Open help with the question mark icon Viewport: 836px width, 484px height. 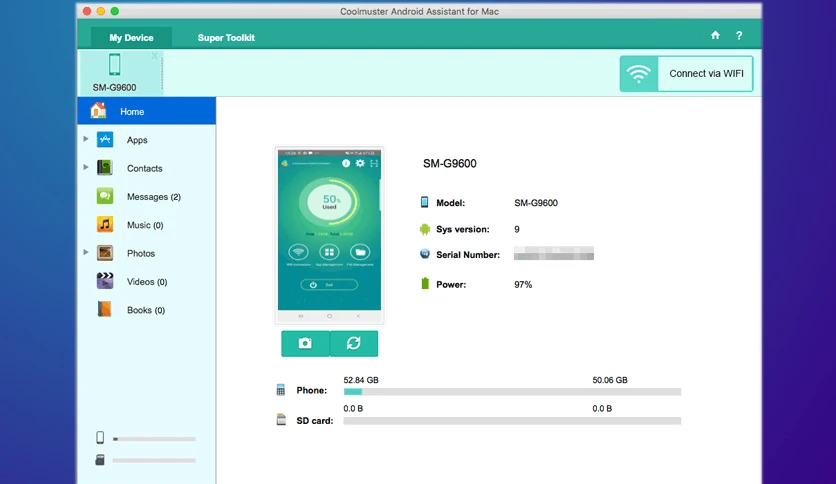(x=739, y=36)
